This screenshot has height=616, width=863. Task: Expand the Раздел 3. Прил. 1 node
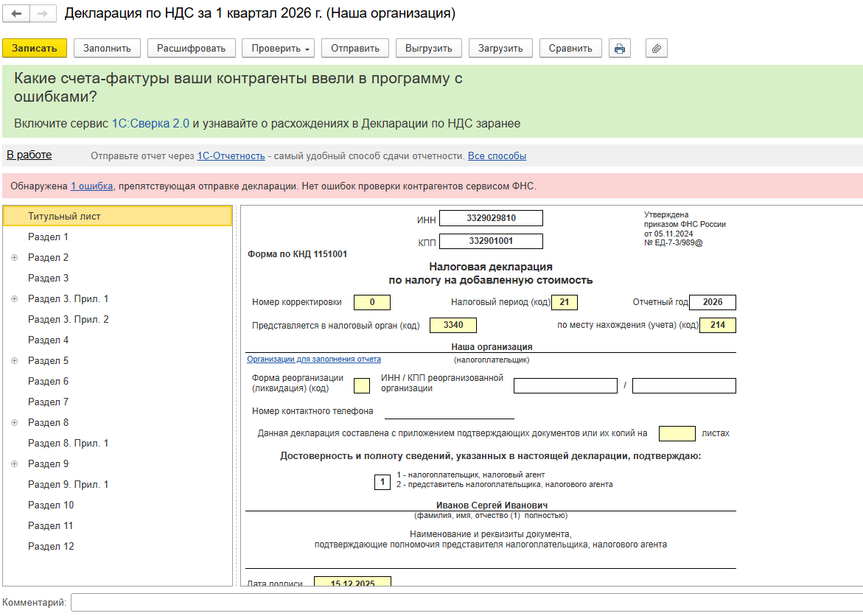coord(15,299)
